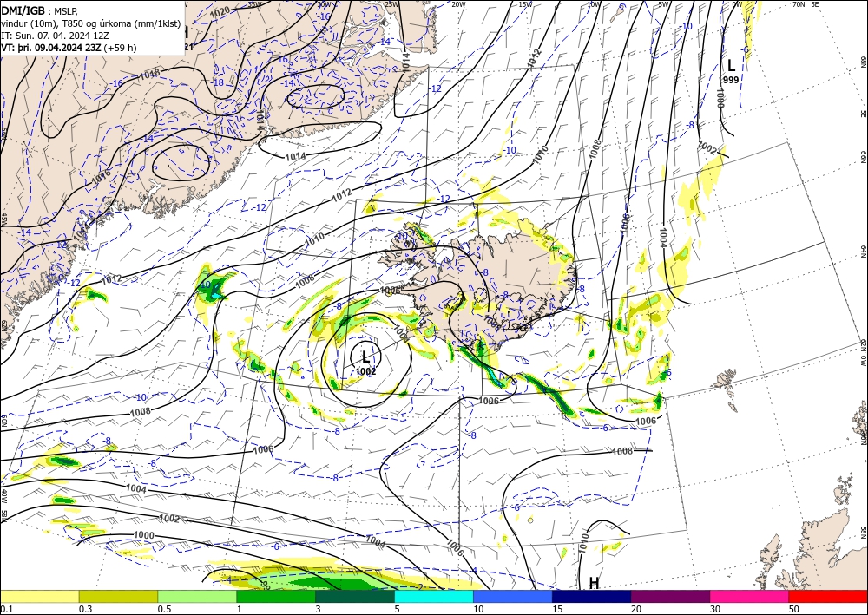This screenshot has height=615, width=868.
Task: Click the '1018' isobar label
Action: coord(149,74)
